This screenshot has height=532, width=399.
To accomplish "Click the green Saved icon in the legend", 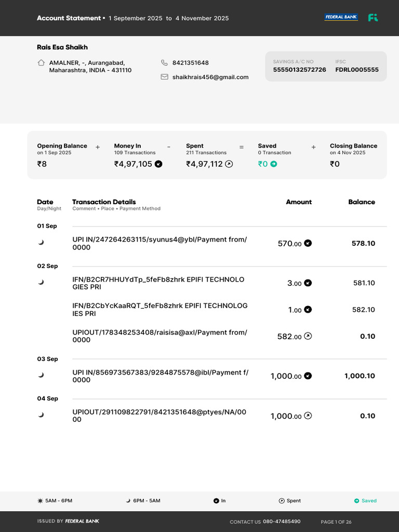I will [356, 501].
